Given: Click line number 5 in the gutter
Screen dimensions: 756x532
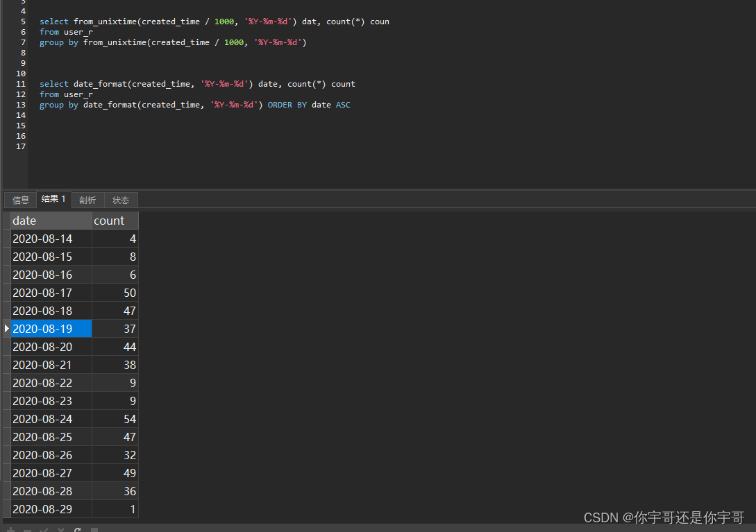Looking at the screenshot, I should pyautogui.click(x=23, y=22).
